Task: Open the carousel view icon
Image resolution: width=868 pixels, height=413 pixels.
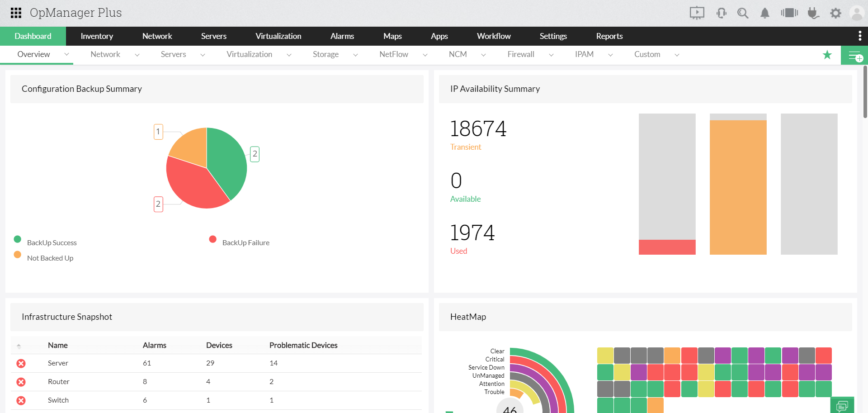Action: coord(789,13)
